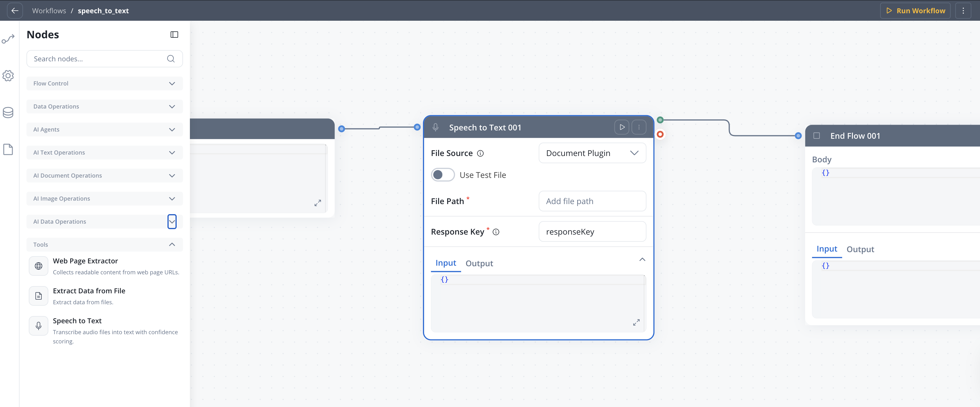This screenshot has width=980, height=407.
Task: Open the File Source dropdown showing Document Plugin
Action: coord(592,153)
